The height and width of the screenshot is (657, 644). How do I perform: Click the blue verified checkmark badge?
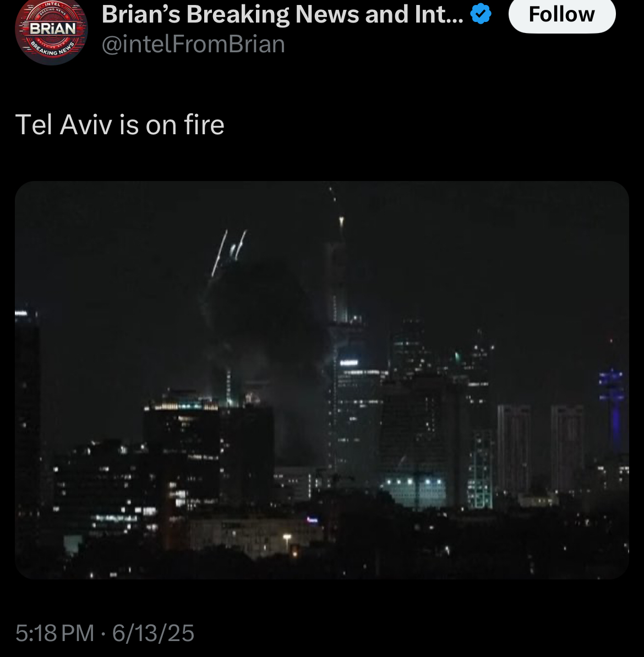pyautogui.click(x=481, y=14)
